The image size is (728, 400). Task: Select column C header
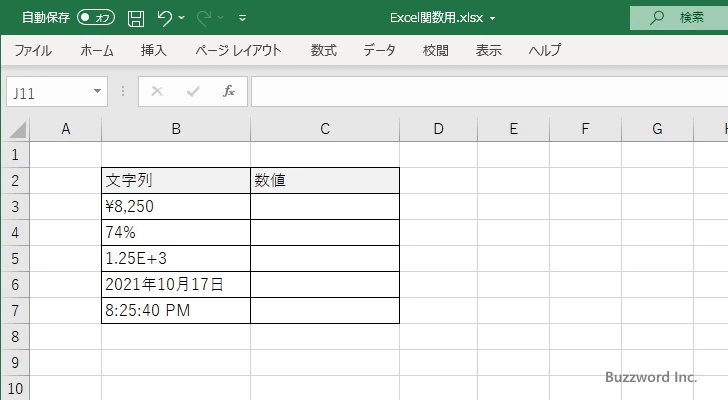point(325,129)
